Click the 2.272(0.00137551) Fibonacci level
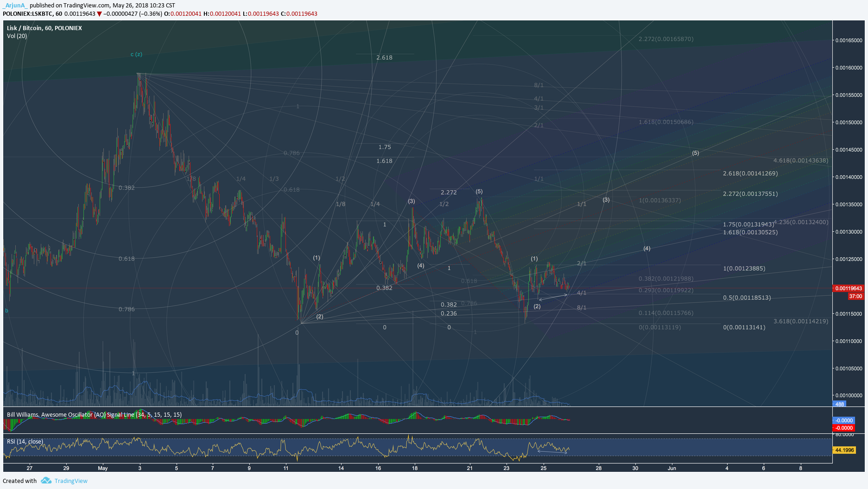 coord(750,194)
